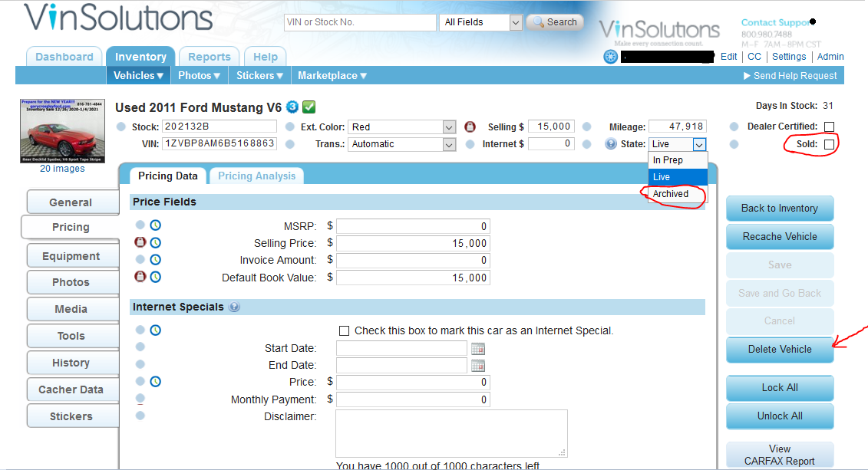Image resolution: width=868 pixels, height=470 pixels.
Task: Click the green checkmark badge after vehicle title
Action: (x=309, y=107)
